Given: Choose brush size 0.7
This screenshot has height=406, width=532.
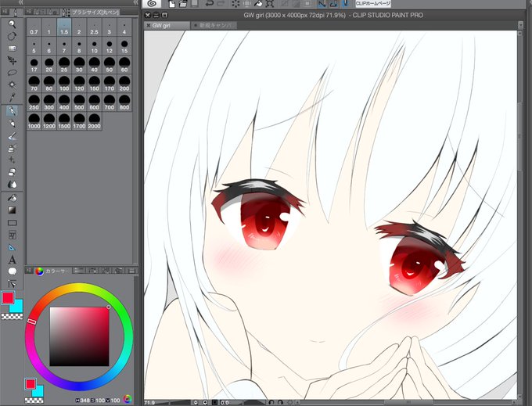Looking at the screenshot, I should (x=34, y=27).
